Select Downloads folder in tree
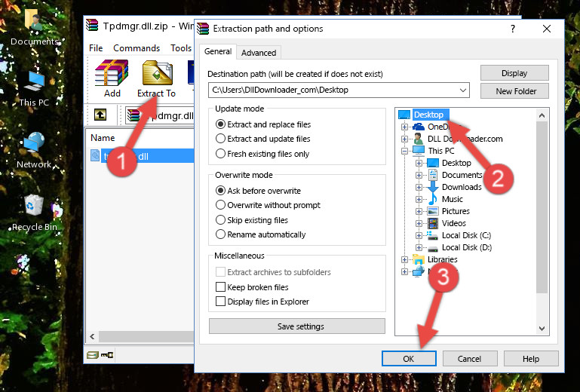 click(462, 187)
